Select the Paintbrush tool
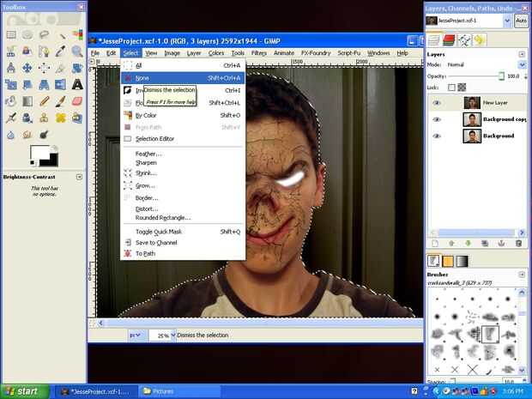Viewport: 532px width, 399px height. click(x=60, y=101)
